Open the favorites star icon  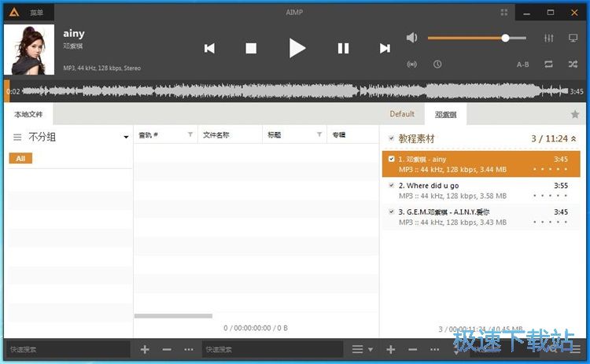click(574, 114)
